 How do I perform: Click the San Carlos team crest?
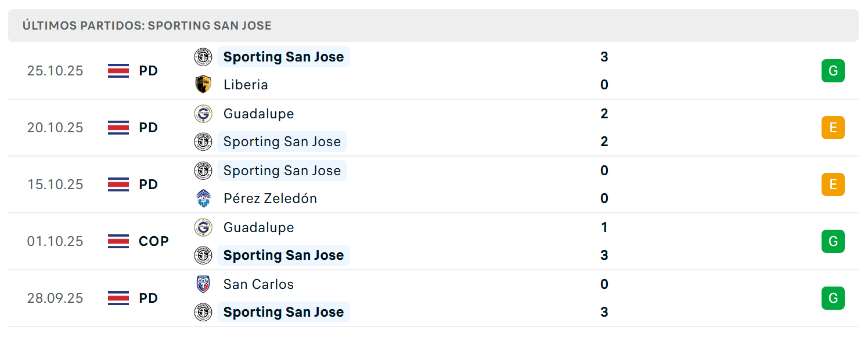pyautogui.click(x=203, y=284)
